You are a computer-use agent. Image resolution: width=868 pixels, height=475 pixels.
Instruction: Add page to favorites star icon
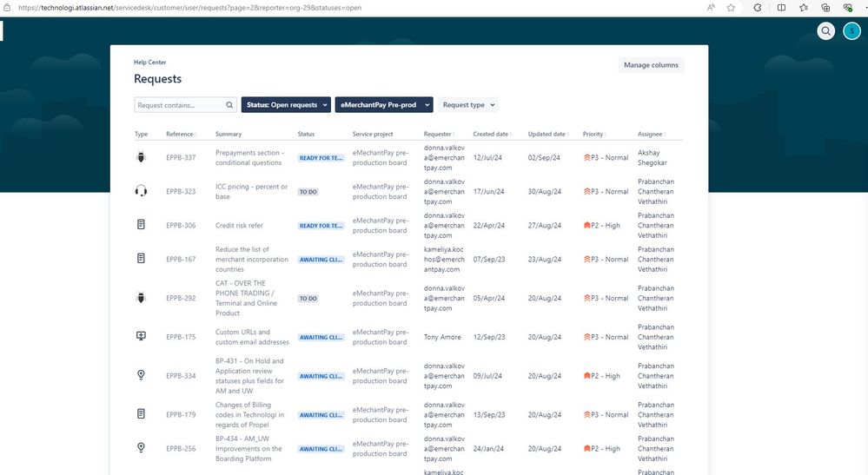(731, 8)
